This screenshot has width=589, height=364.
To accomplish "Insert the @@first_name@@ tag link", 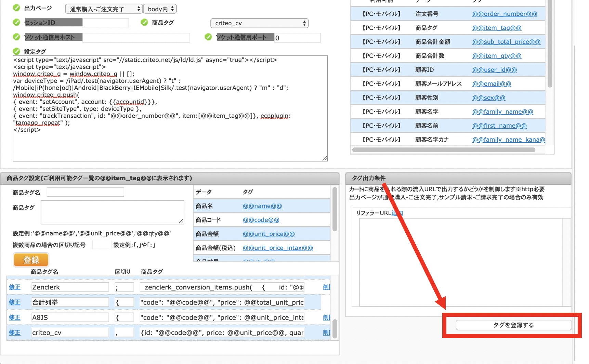I will (x=499, y=126).
